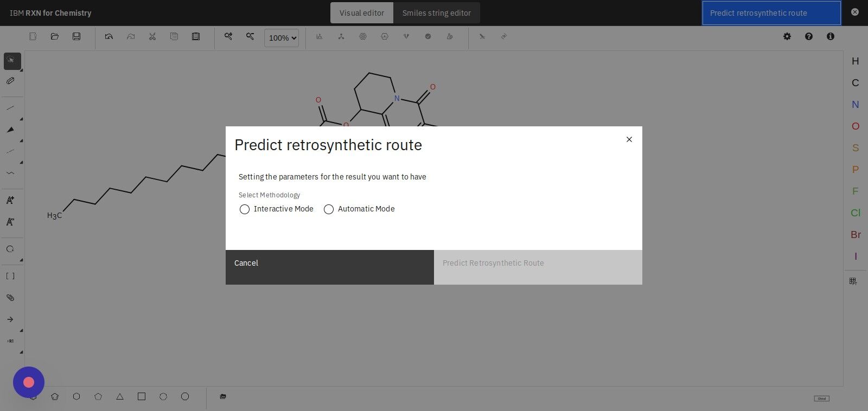Select the Cyclopropane triangle template
This screenshot has width=868, height=411.
point(120,396)
